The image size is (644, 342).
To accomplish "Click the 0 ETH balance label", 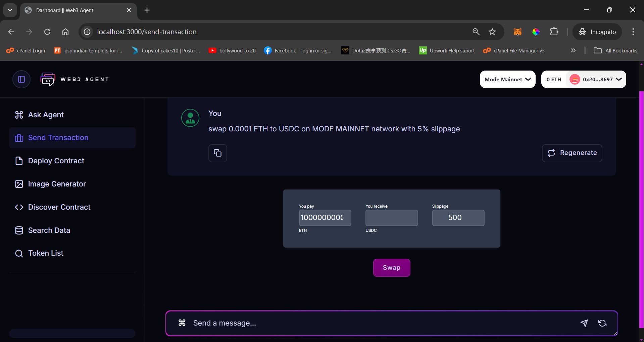I will (x=554, y=80).
